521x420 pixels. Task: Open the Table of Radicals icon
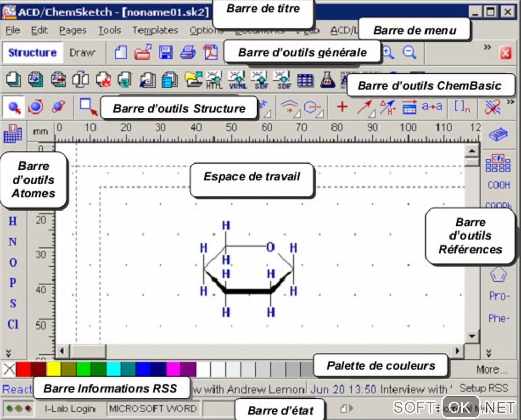[498, 163]
